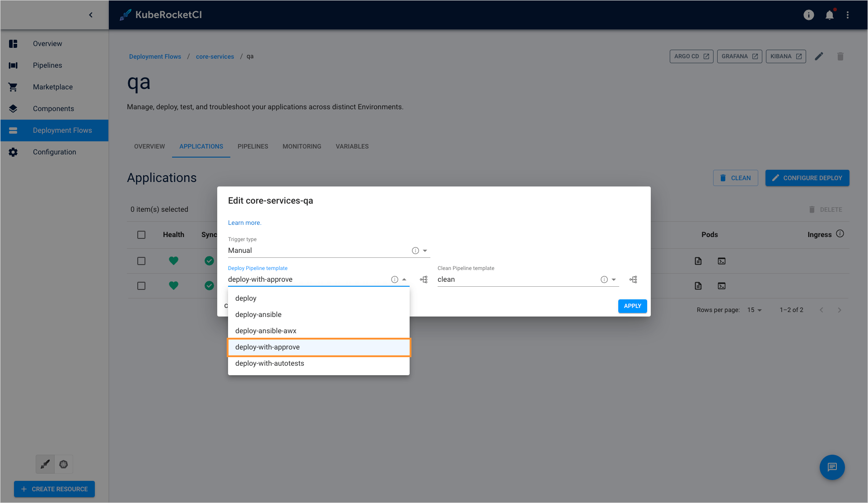Open pipeline diagram icon beside deploy template field
Screen dimensions: 868x503
[x=424, y=279]
